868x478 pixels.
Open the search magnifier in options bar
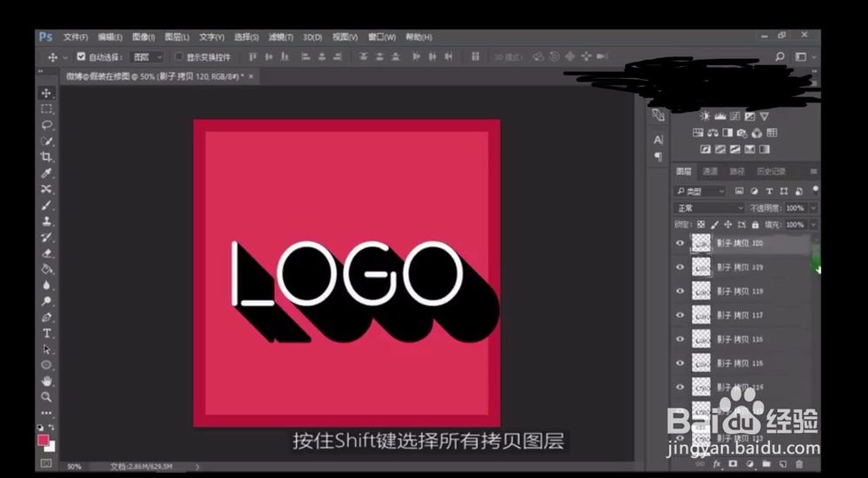point(779,56)
